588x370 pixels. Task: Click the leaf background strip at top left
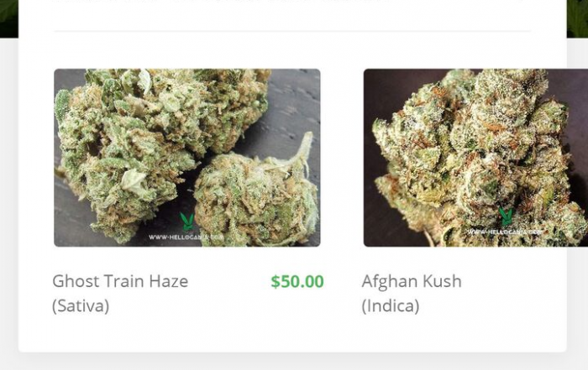9,18
